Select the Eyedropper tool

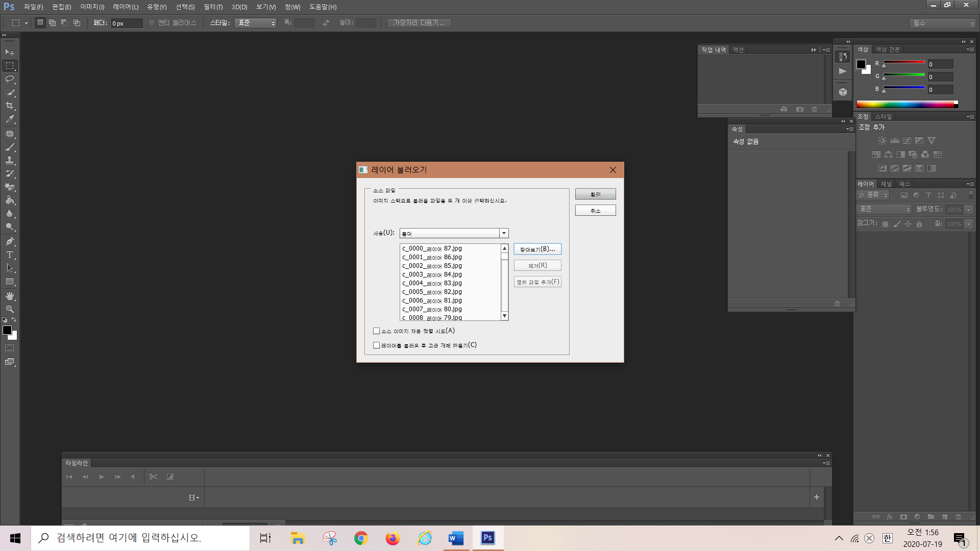pos(10,119)
